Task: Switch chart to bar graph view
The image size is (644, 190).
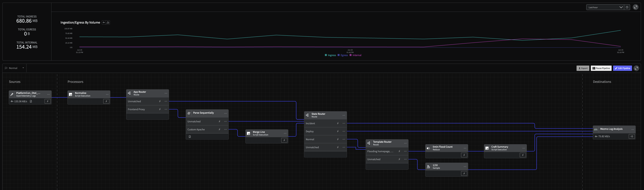Action: 108,22
